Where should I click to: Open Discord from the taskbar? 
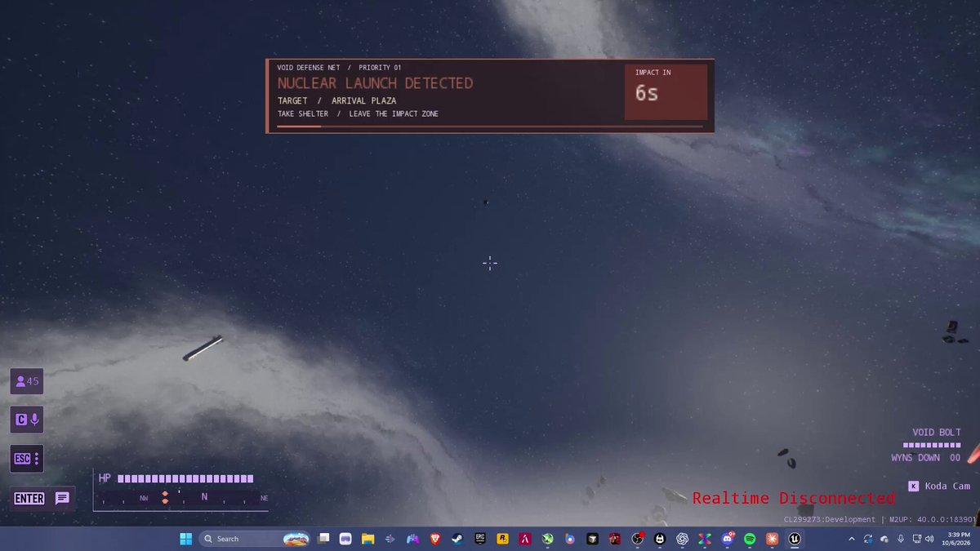[728, 539]
